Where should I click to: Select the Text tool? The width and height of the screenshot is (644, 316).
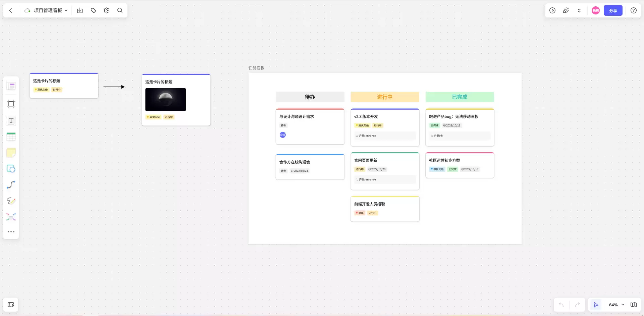[x=11, y=120]
